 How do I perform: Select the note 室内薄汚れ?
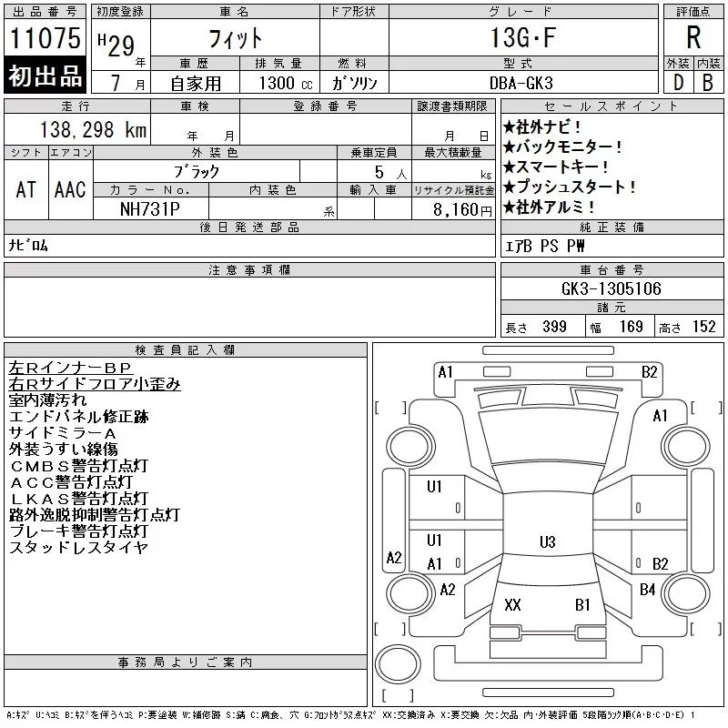pyautogui.click(x=47, y=400)
